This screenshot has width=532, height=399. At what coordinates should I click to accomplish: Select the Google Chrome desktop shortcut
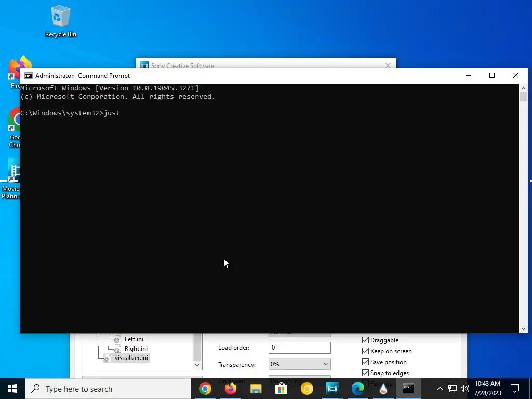click(x=14, y=128)
